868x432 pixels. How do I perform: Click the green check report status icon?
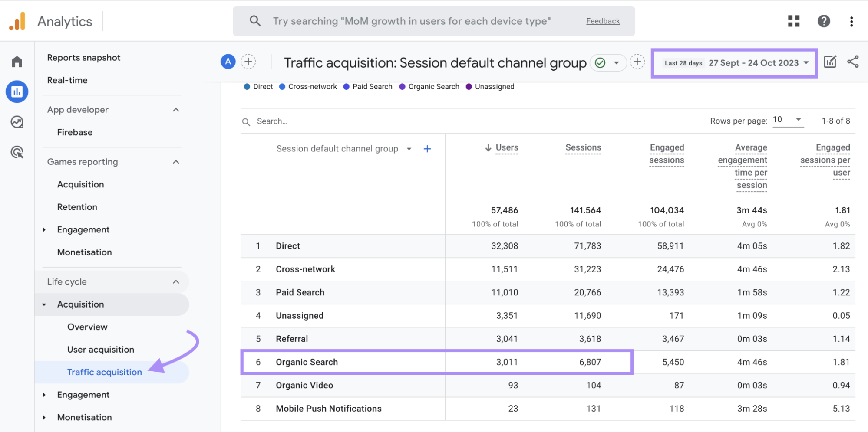(x=600, y=63)
